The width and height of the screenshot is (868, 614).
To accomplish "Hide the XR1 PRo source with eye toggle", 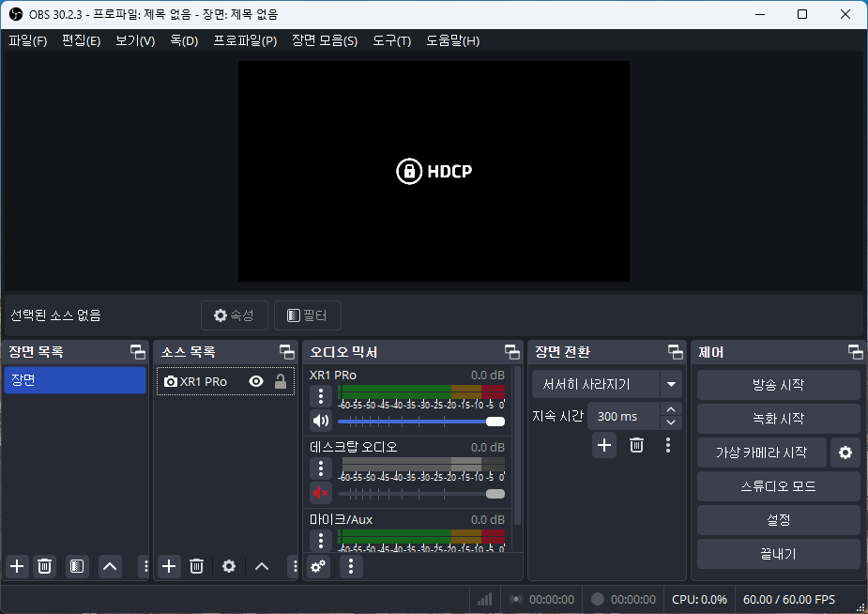I will tap(255, 382).
